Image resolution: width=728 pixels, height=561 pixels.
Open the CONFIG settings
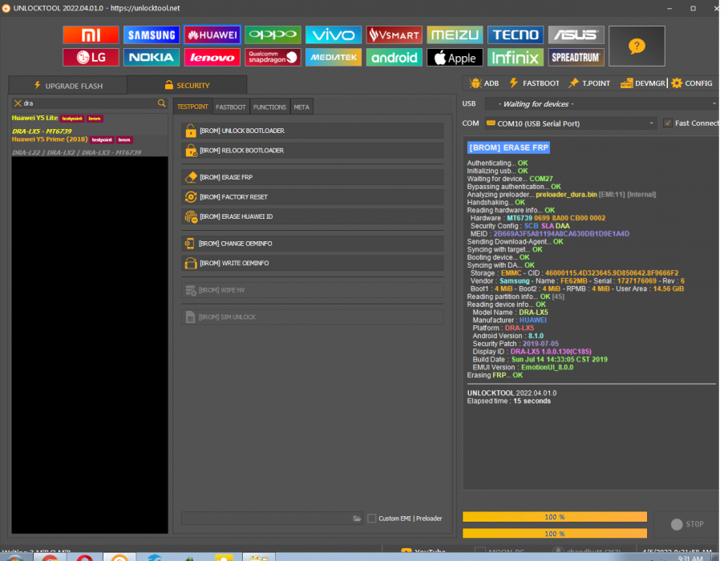[692, 83]
